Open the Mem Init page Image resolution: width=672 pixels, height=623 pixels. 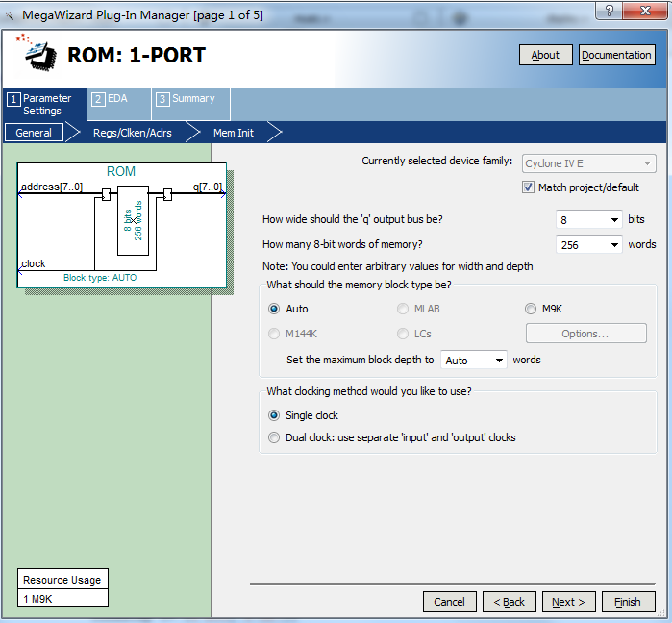click(233, 133)
